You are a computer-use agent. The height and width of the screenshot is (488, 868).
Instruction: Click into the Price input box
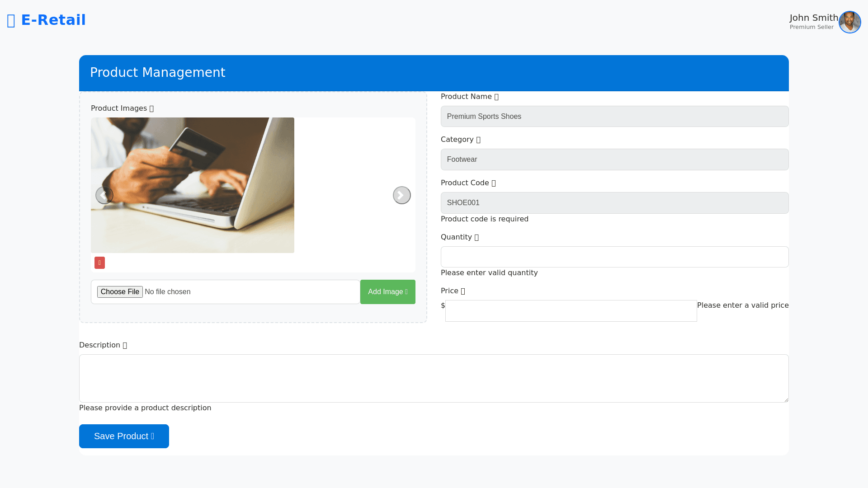(x=571, y=311)
